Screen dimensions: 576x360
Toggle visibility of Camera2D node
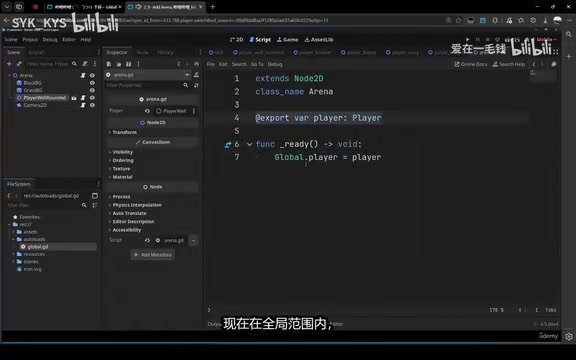click(92, 105)
